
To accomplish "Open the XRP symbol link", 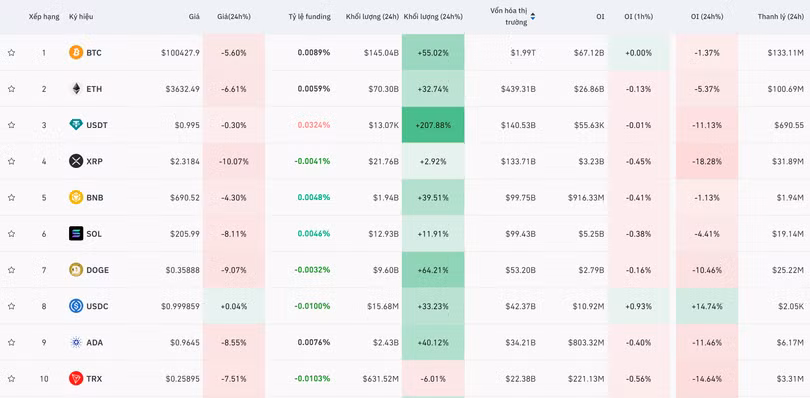I will [95, 161].
